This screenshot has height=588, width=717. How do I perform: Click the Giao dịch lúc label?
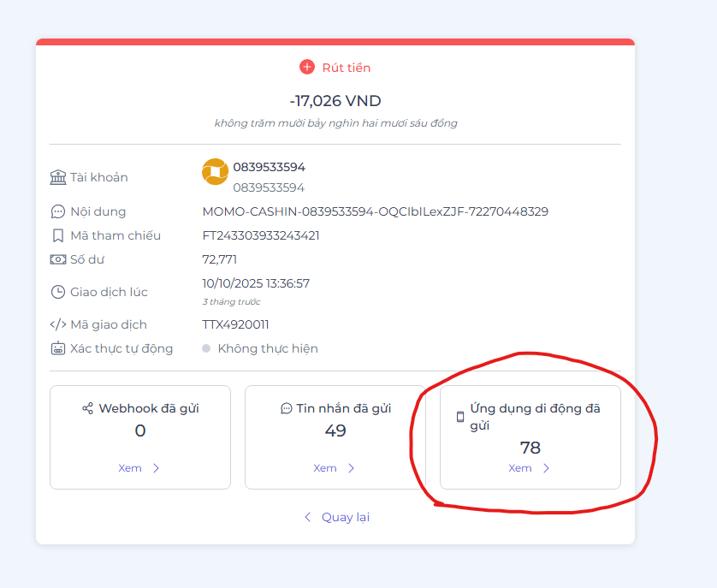tap(109, 292)
